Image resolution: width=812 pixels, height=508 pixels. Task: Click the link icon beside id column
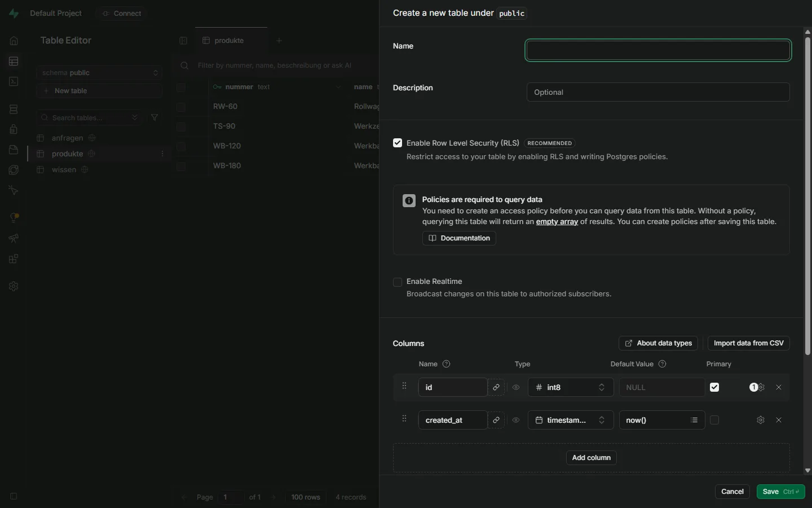(496, 387)
